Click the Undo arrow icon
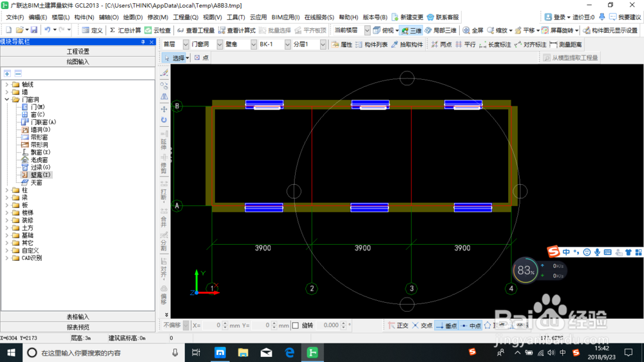Image resolution: width=644 pixels, height=362 pixels. click(x=48, y=30)
